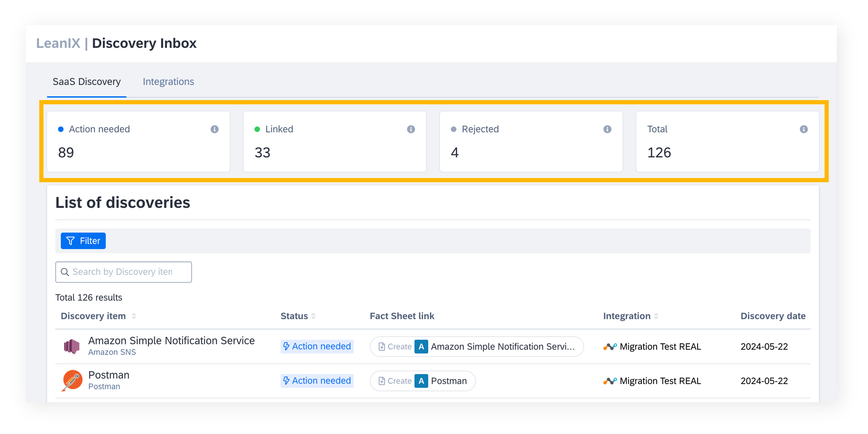Open info icon on Action needed card
868x434 pixels.
tap(214, 129)
